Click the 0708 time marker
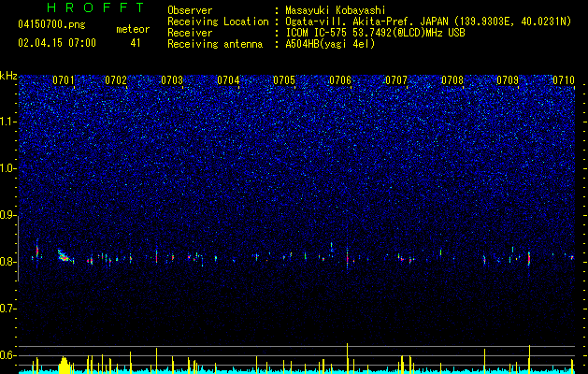 point(452,80)
